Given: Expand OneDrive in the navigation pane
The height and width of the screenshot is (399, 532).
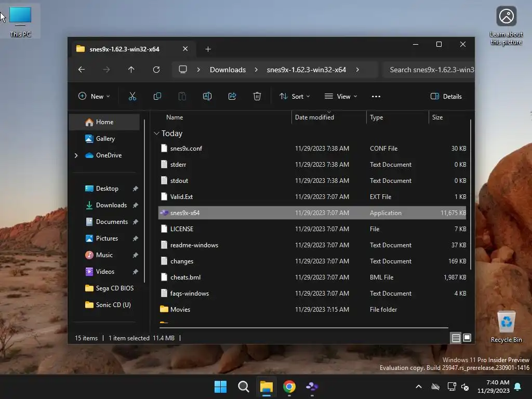Looking at the screenshot, I should [x=76, y=155].
